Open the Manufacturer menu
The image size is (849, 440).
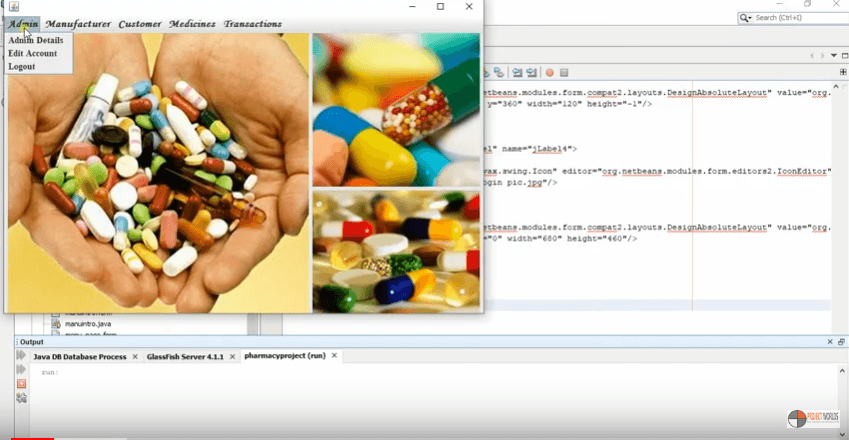(x=78, y=23)
